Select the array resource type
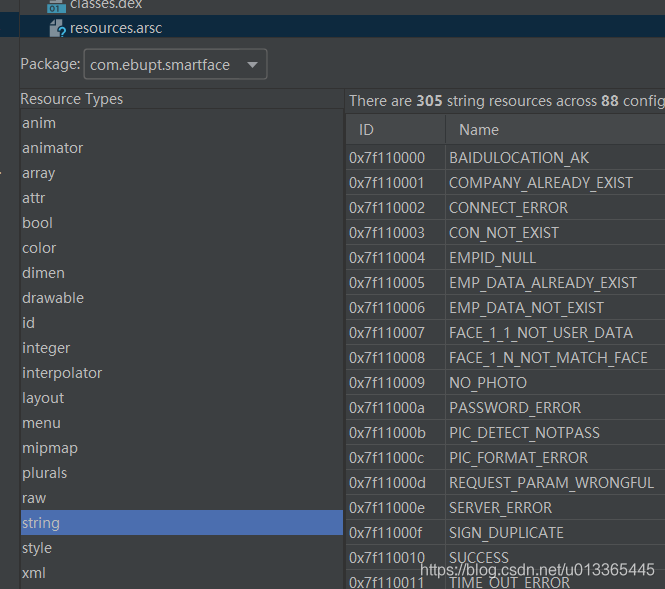665x589 pixels. click(x=182, y=173)
